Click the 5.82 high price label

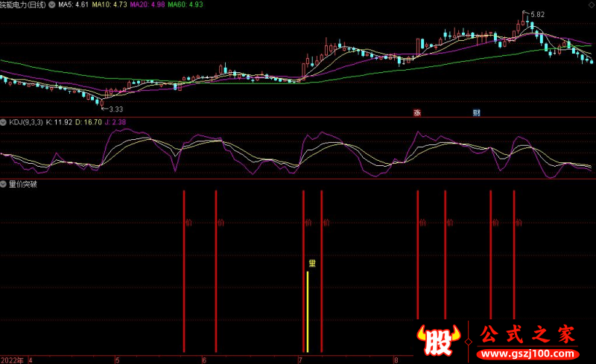coord(537,14)
